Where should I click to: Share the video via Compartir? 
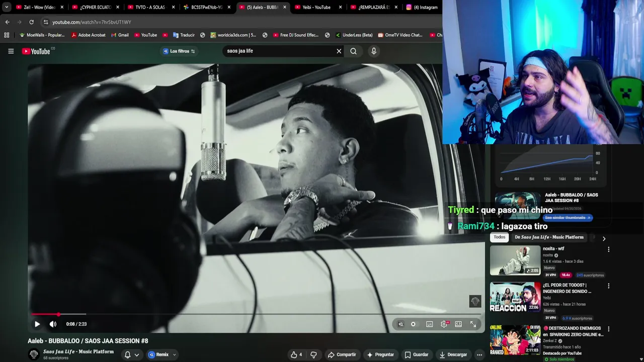342,354
